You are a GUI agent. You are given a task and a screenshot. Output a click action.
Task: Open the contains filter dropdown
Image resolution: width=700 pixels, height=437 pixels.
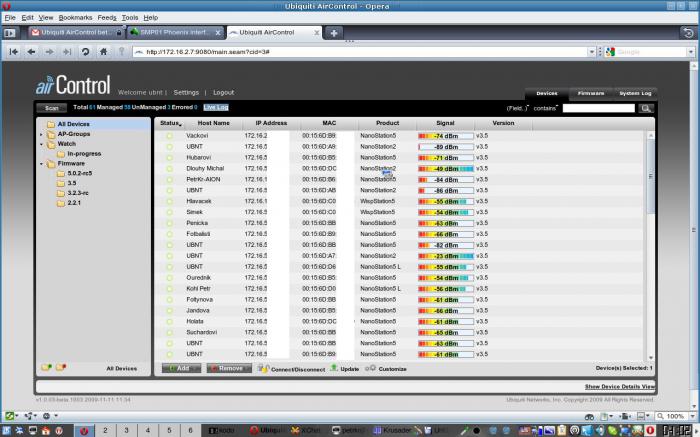(x=546, y=108)
